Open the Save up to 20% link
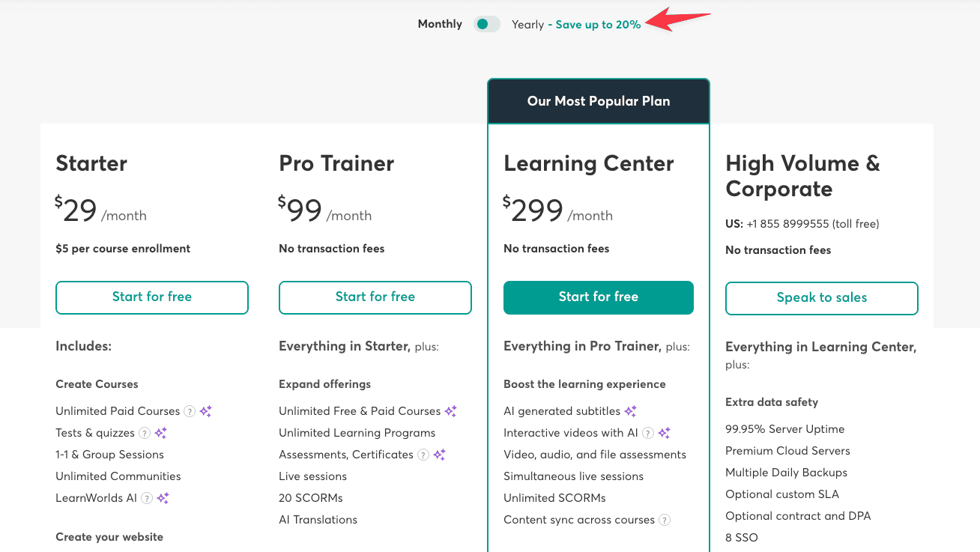980x552 pixels. (x=597, y=24)
